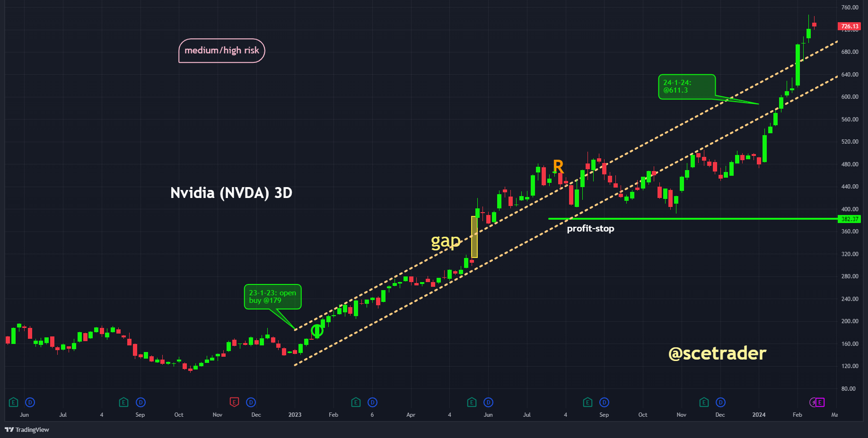This screenshot has width=868, height=438.
Task: Click the Apr label on the time axis
Action: tap(411, 415)
